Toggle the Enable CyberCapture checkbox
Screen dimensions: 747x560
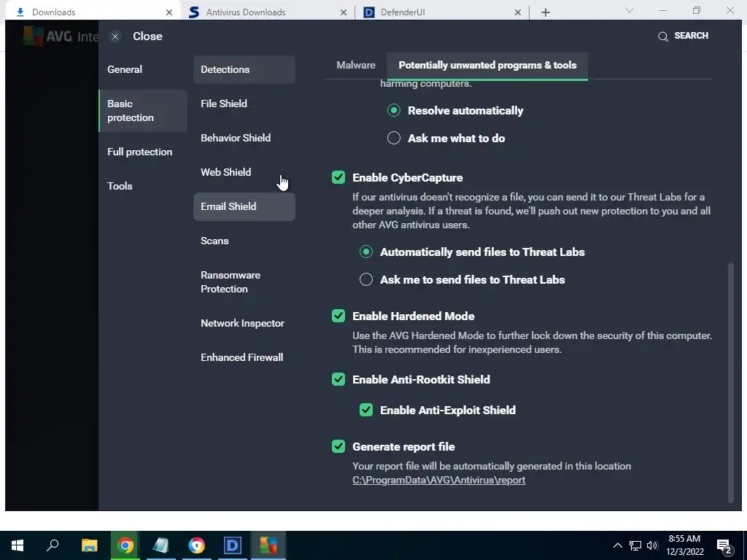338,178
